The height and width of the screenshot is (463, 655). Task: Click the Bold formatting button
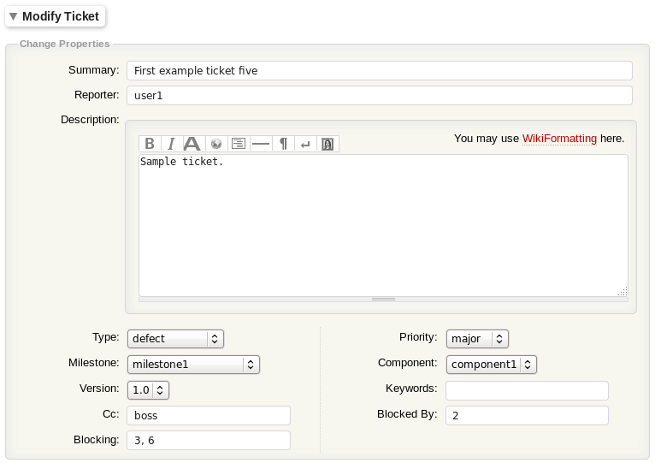[x=150, y=144]
